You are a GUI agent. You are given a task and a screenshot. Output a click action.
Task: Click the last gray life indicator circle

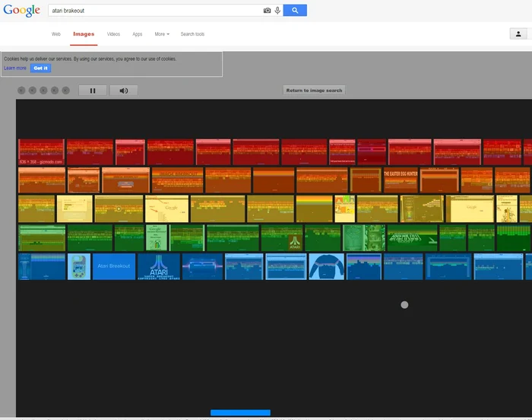tap(66, 91)
